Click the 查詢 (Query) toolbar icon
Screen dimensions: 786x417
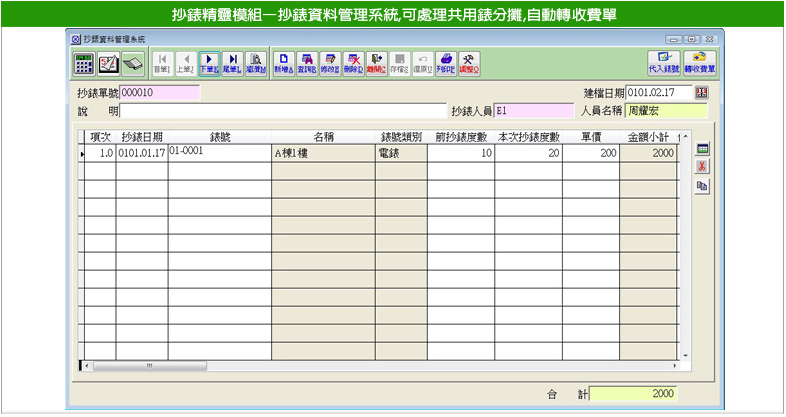click(308, 63)
